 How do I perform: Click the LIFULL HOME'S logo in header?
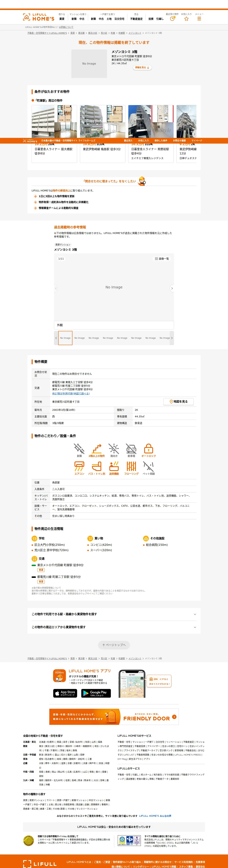[x=38, y=17]
